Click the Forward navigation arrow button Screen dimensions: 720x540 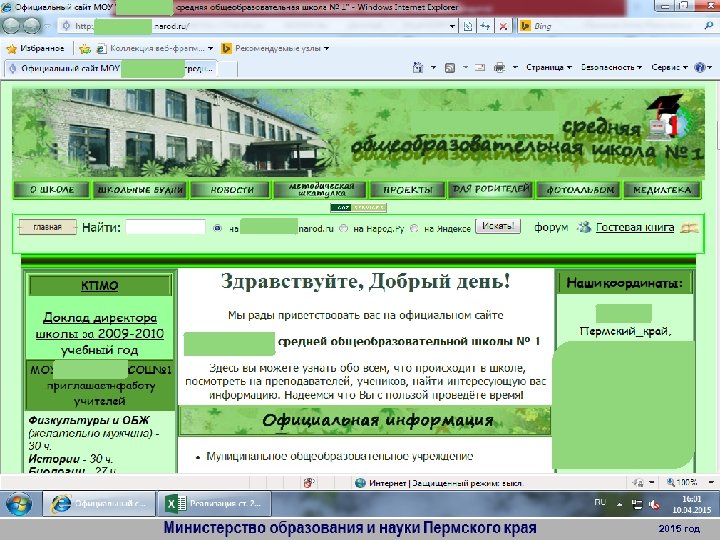tap(32, 26)
